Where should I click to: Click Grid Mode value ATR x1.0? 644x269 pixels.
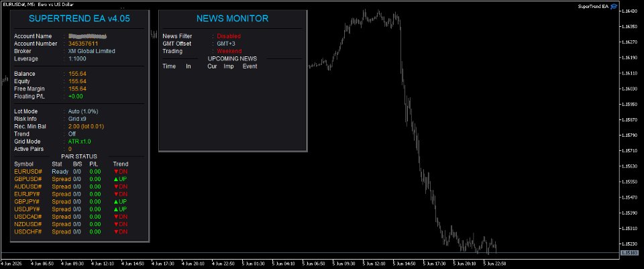[x=80, y=142]
